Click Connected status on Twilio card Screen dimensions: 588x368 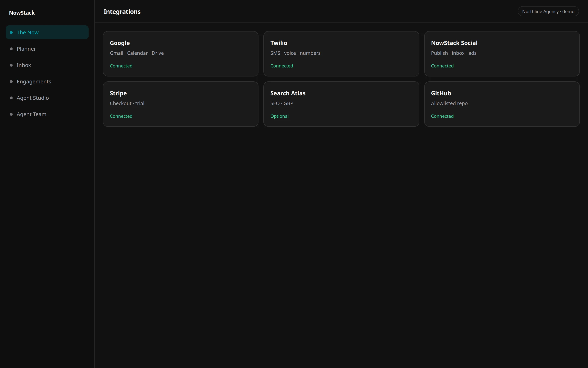pyautogui.click(x=282, y=66)
